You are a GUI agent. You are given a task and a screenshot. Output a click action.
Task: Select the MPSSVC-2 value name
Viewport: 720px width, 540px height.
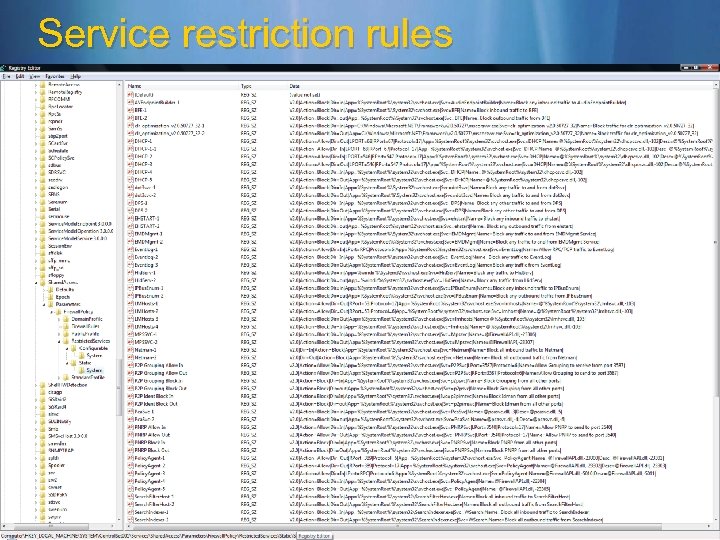point(146,342)
